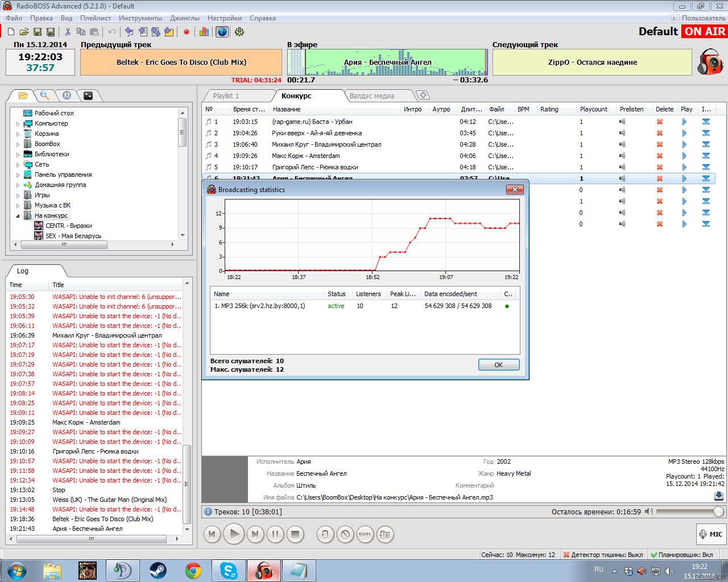This screenshot has height=582, width=728.
Task: Toggle scheduler status 'Планировщик: Вкл'
Action: (x=681, y=555)
